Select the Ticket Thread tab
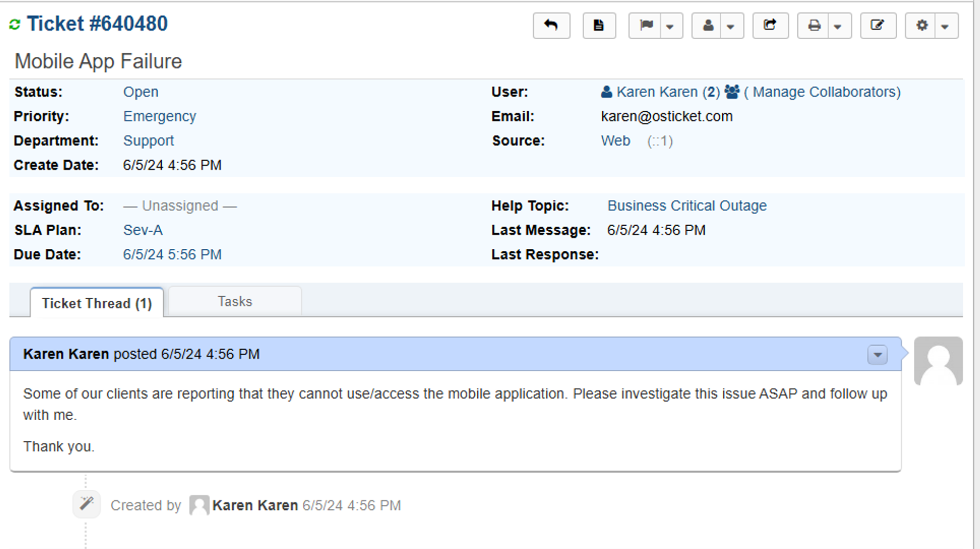980x549 pixels. [97, 303]
